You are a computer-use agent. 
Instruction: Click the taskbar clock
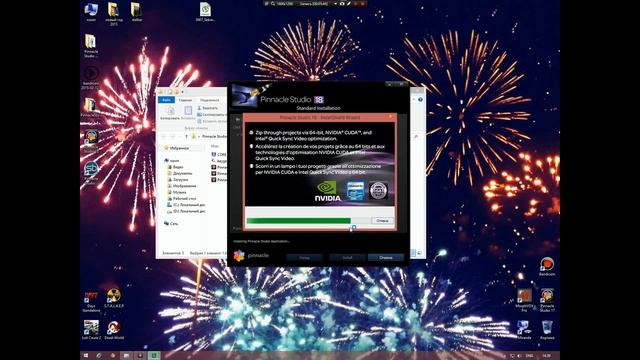[546, 356]
